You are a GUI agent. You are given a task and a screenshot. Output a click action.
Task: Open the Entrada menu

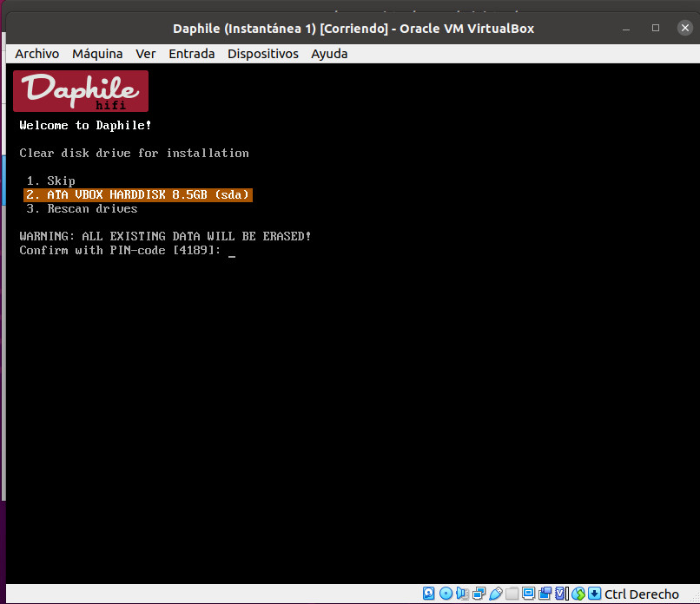pos(192,54)
